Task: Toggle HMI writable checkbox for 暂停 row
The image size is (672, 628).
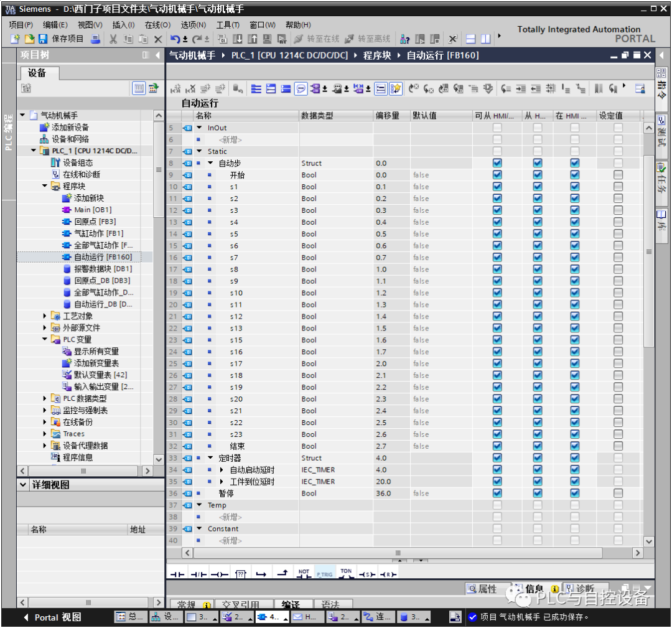Action: [538, 493]
